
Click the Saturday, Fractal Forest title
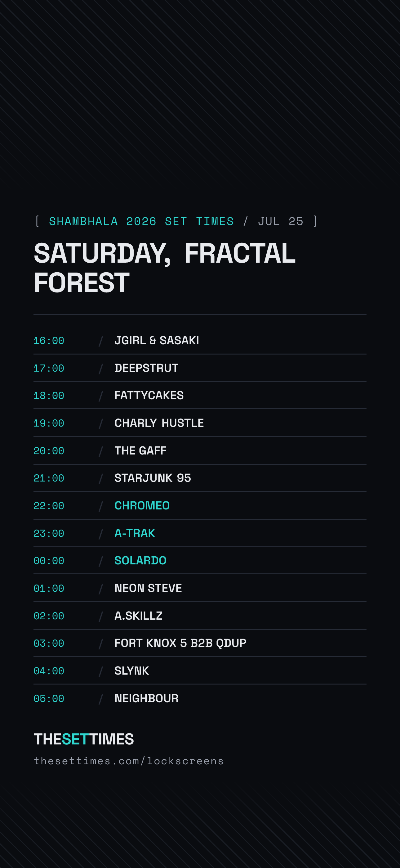tap(165, 268)
